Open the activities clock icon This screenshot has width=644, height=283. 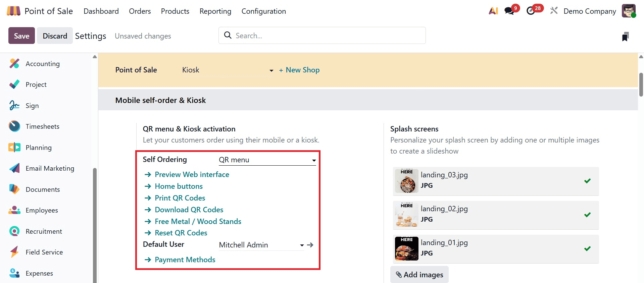click(531, 11)
